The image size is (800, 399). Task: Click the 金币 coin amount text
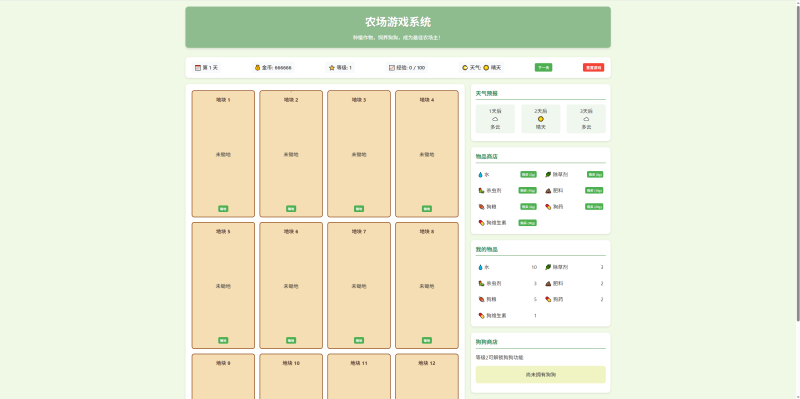click(x=277, y=67)
